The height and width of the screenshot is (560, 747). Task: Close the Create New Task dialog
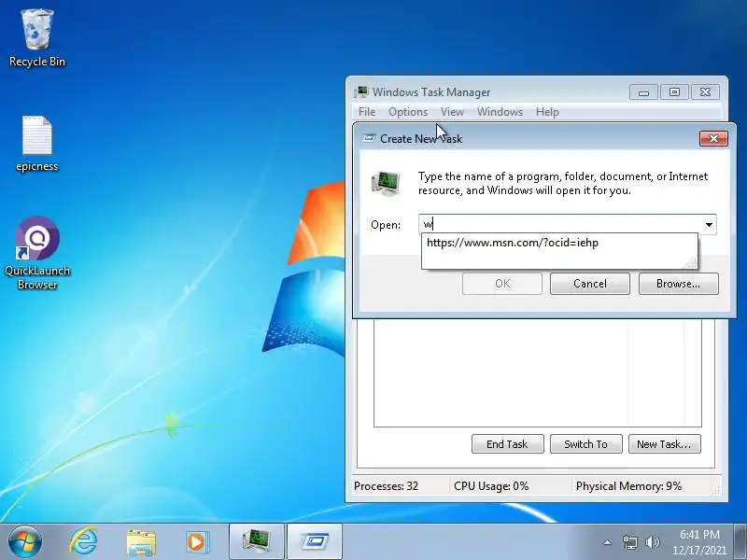(x=713, y=138)
